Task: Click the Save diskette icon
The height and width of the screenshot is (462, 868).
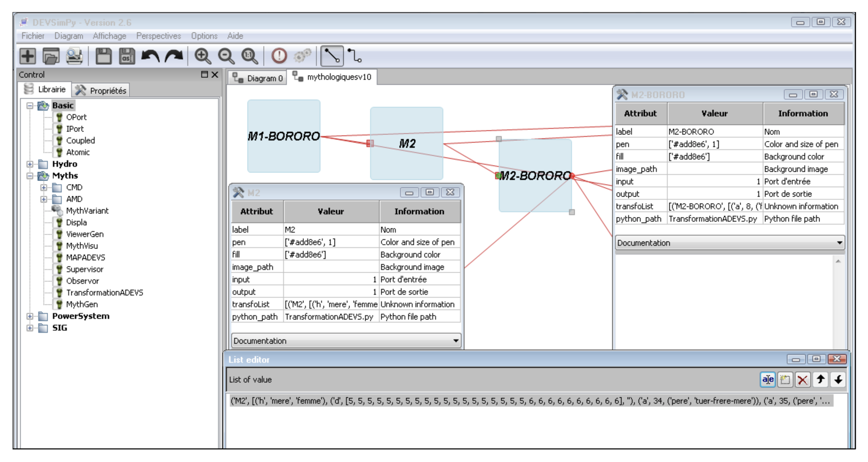Action: [x=103, y=56]
